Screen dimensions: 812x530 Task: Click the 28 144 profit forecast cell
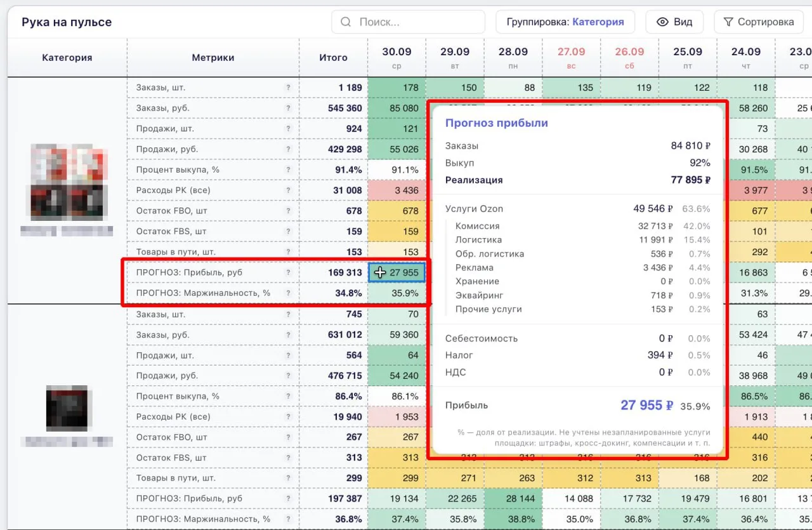point(513,499)
